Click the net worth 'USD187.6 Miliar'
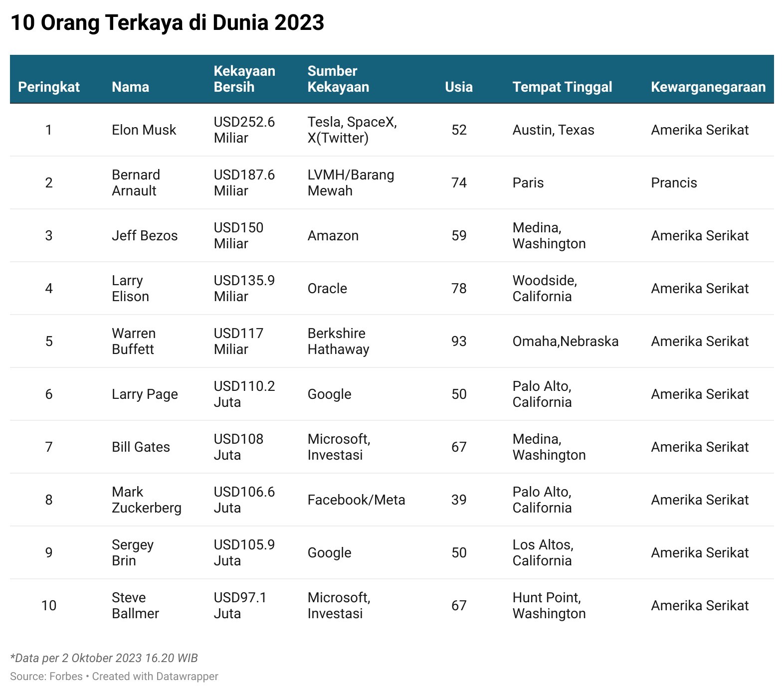784x693 pixels. [x=244, y=183]
